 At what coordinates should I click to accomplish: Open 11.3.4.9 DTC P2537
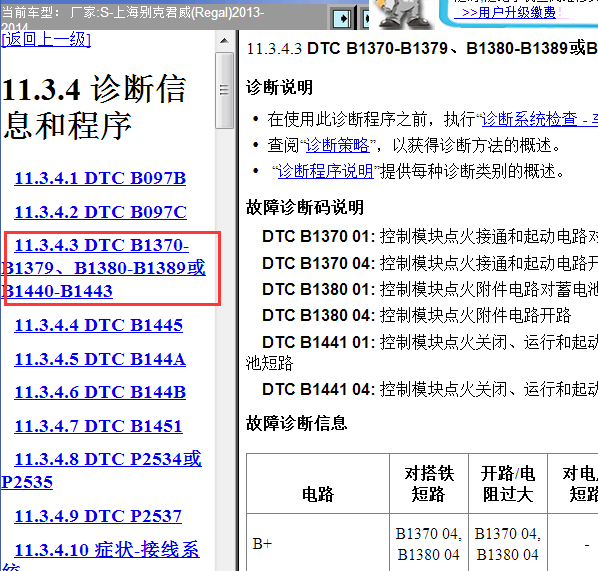98,516
